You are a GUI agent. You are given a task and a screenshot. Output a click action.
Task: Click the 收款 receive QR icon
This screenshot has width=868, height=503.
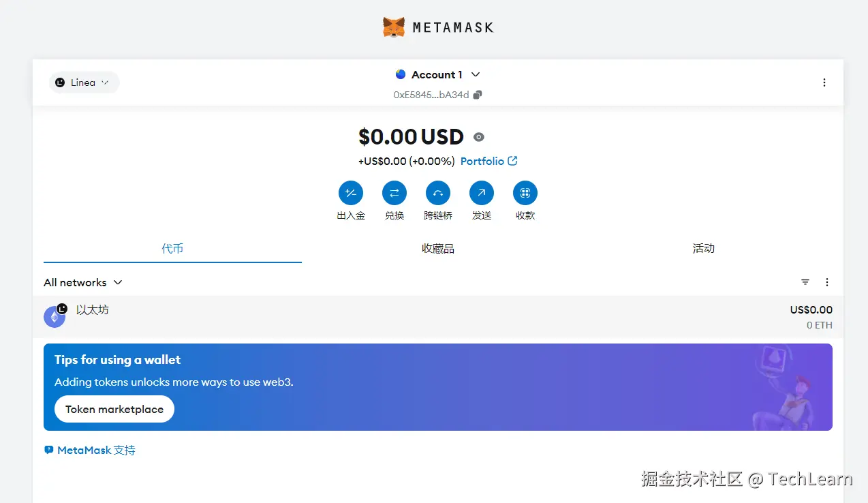525,193
